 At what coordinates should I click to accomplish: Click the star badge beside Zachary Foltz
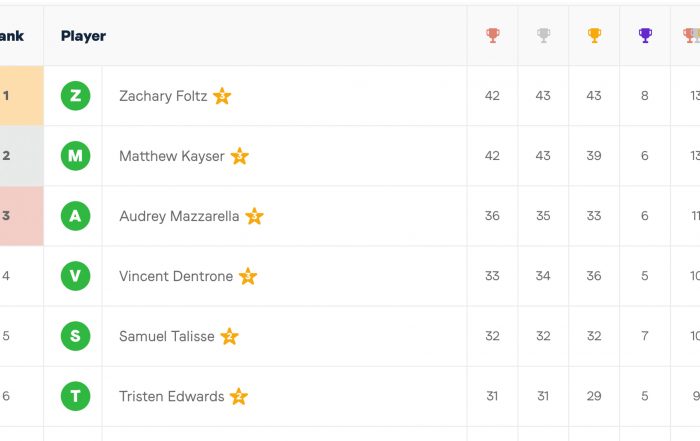coord(222,96)
